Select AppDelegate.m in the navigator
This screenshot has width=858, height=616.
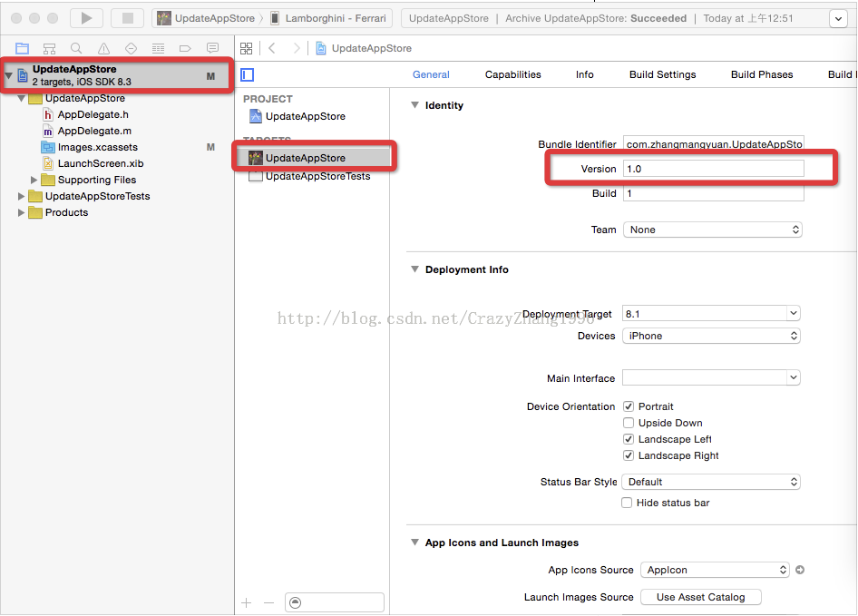[94, 131]
